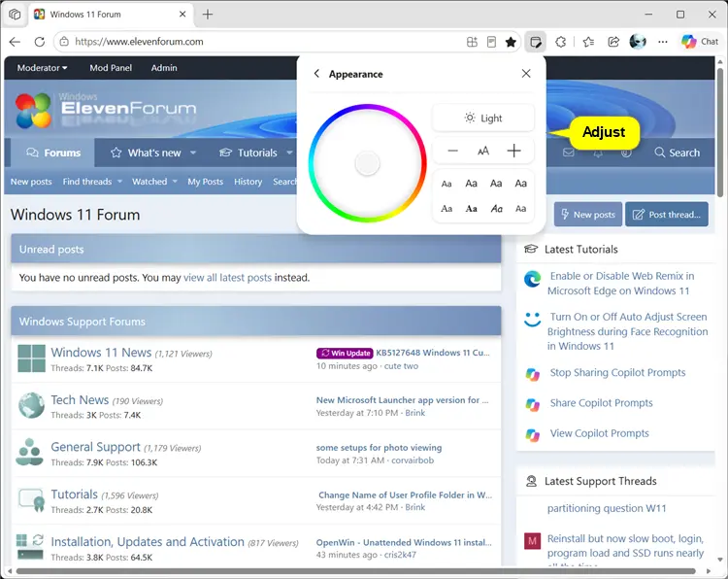Click the Split screen icon in address bar
728x579 pixels.
472,42
